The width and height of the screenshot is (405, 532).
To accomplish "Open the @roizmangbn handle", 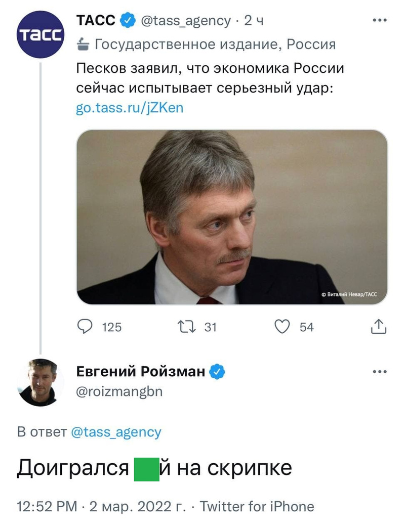I will [119, 392].
